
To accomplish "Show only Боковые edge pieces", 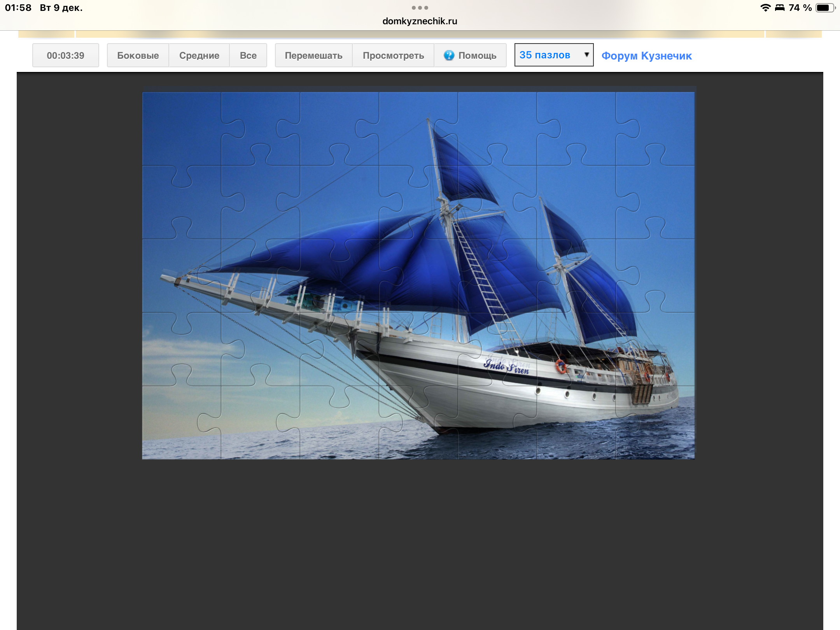I will tap(138, 55).
